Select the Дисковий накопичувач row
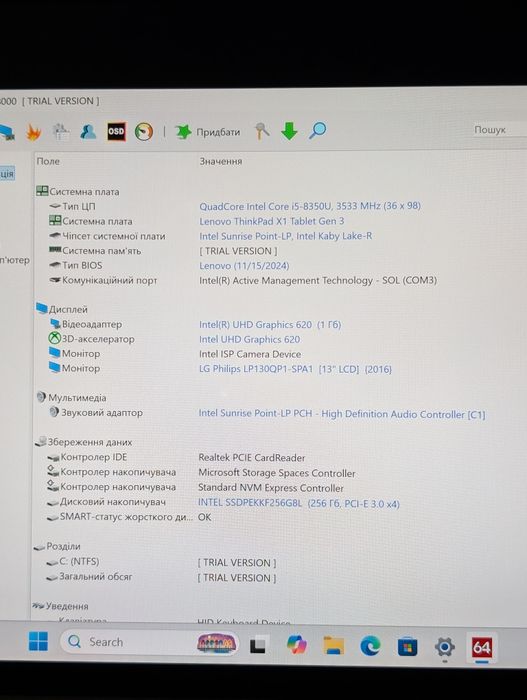The image size is (527, 700). (106, 502)
